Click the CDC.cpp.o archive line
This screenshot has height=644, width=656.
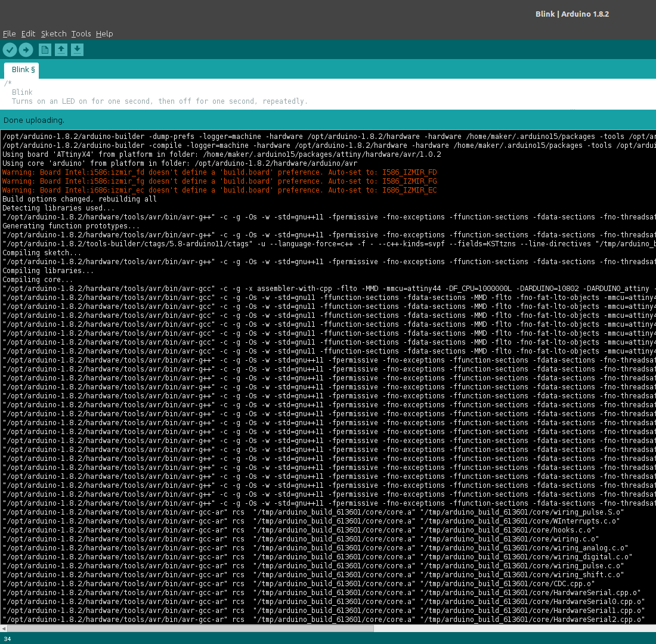298,584
